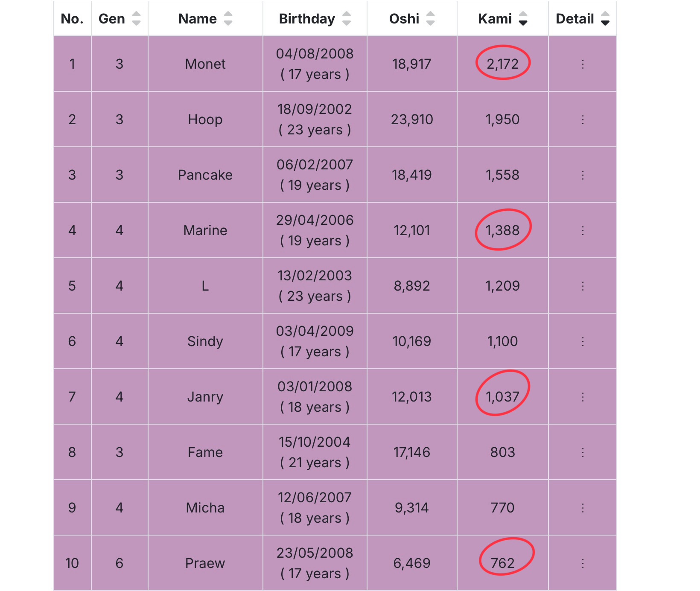The width and height of the screenshot is (700, 591).
Task: Sort table by Gen column
Action: [136, 18]
